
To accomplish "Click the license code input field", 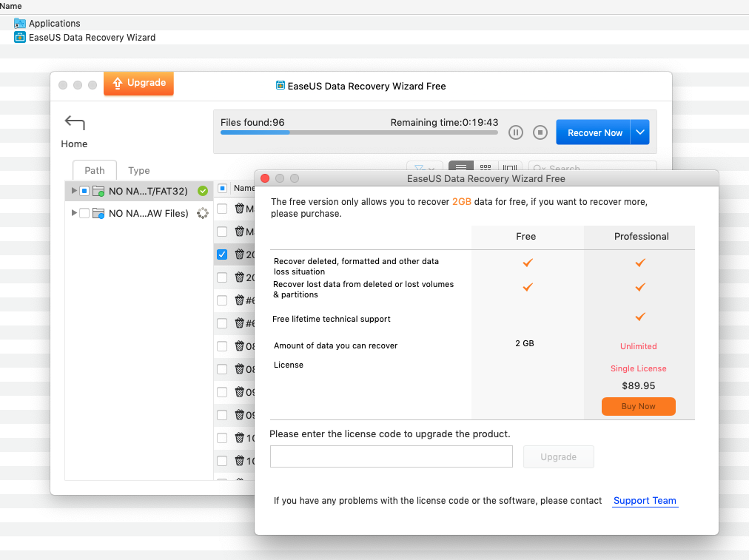I will click(392, 457).
